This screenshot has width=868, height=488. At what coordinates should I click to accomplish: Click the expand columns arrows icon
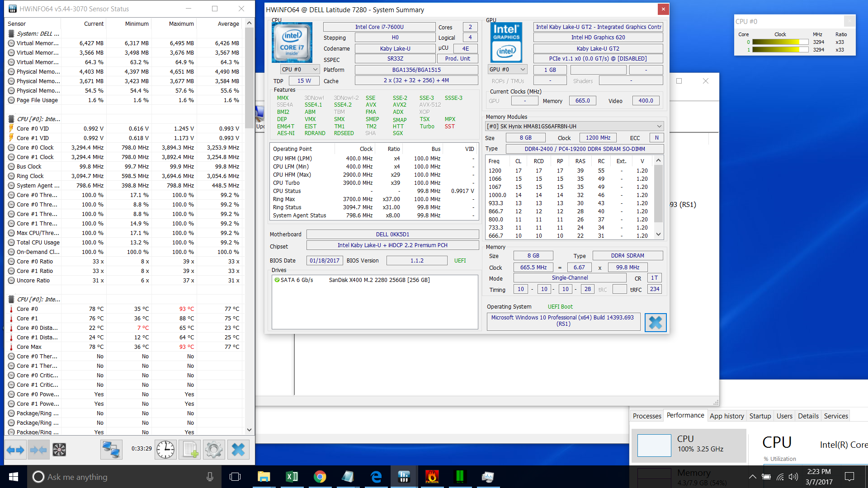pyautogui.click(x=15, y=450)
